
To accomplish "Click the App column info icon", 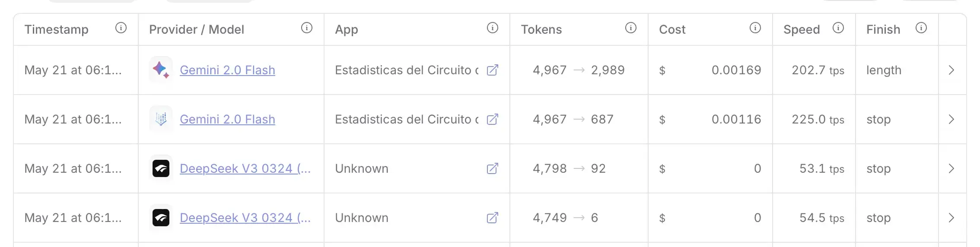I will coord(493,28).
